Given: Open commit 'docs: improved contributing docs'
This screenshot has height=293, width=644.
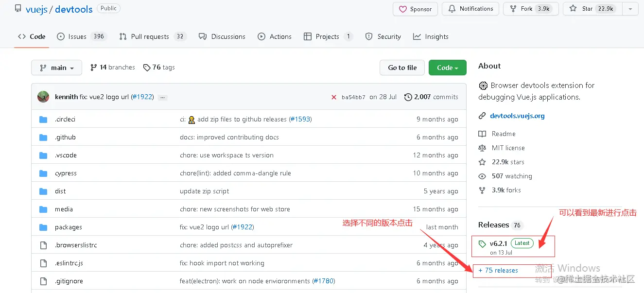Looking at the screenshot, I should (229, 137).
